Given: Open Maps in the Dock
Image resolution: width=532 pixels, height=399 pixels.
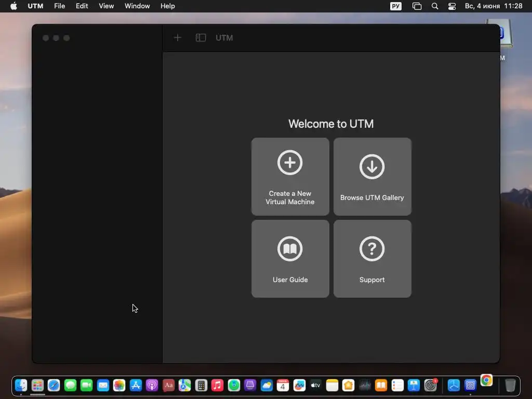Looking at the screenshot, I should pyautogui.click(x=184, y=385).
